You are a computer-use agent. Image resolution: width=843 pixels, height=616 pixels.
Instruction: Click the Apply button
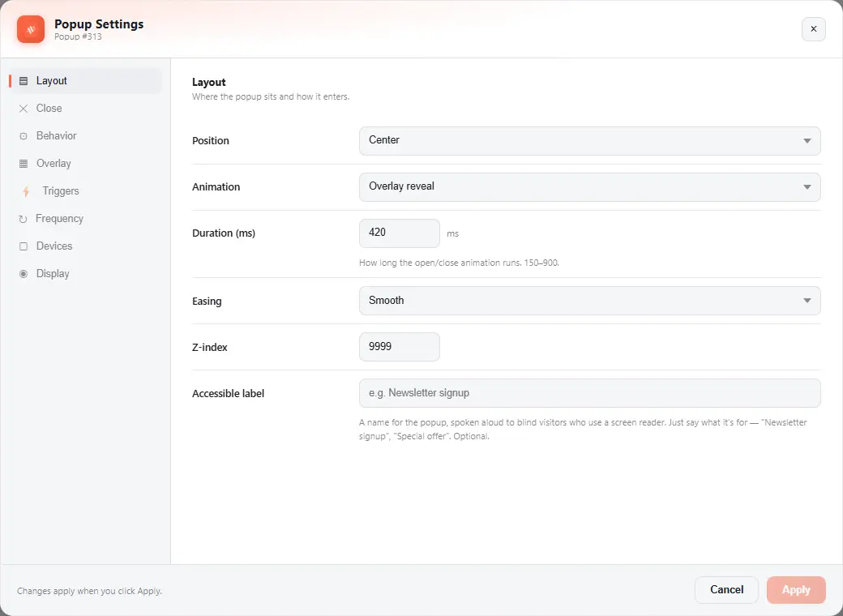(796, 590)
